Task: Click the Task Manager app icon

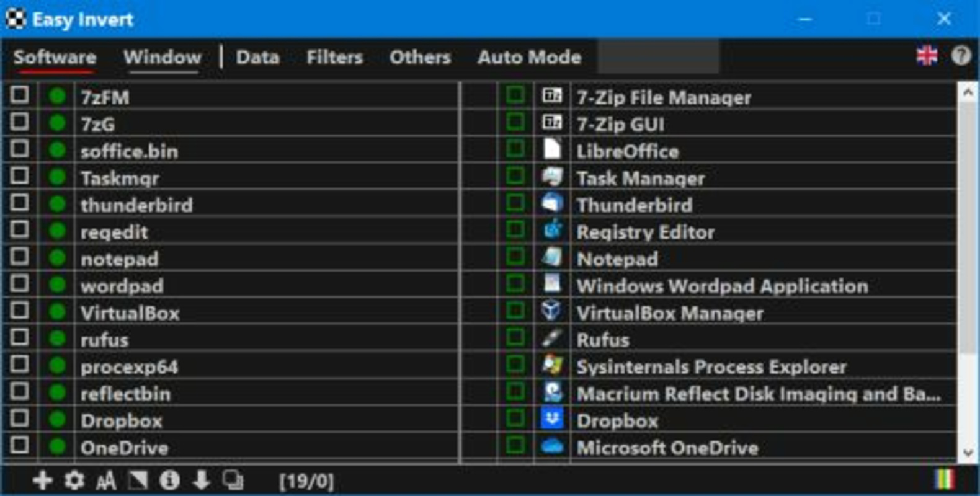Action: [552, 176]
